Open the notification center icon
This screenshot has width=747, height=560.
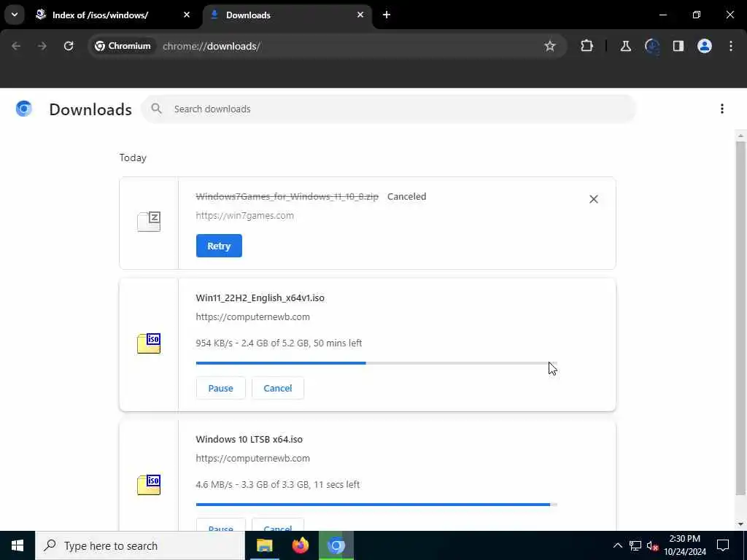coord(723,545)
